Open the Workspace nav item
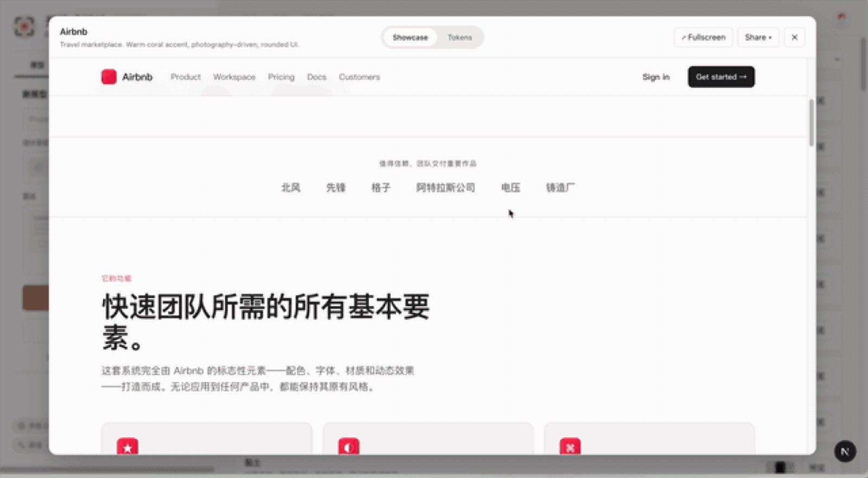Screen dimensions: 868x478 pyautogui.click(x=234, y=77)
